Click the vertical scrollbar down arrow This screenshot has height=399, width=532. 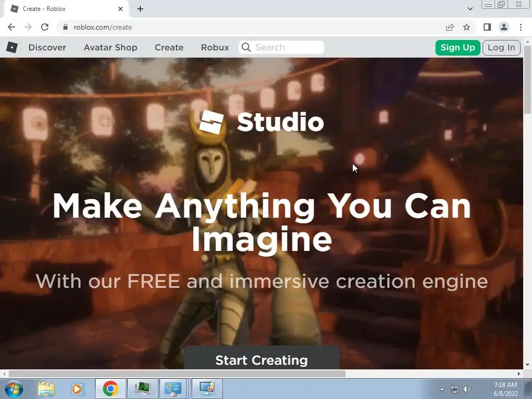527,365
